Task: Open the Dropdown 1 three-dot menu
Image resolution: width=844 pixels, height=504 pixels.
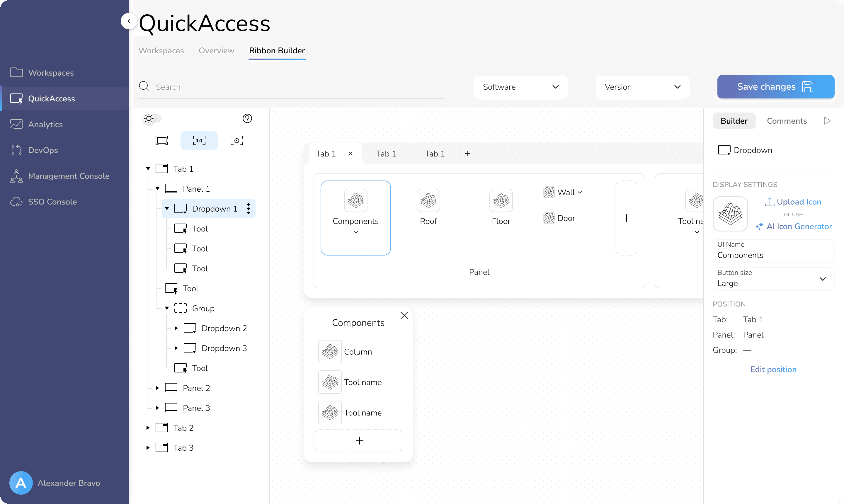Action: click(x=249, y=209)
